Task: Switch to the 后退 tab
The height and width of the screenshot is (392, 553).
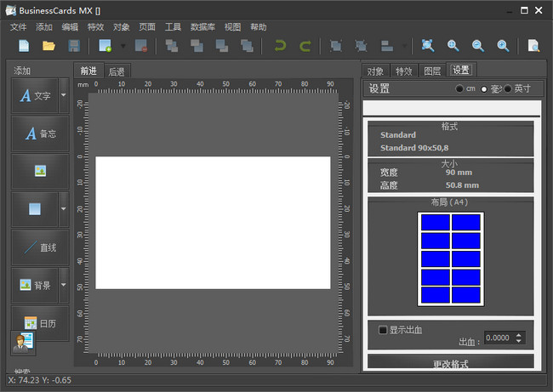Action: click(116, 71)
